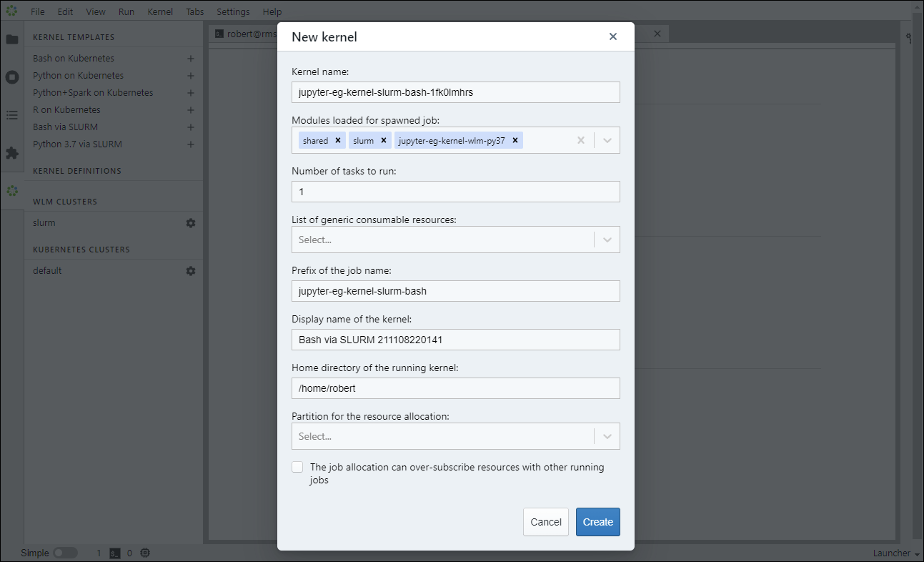The height and width of the screenshot is (562, 924).
Task: Toggle Simple interface mode
Action: [x=65, y=552]
